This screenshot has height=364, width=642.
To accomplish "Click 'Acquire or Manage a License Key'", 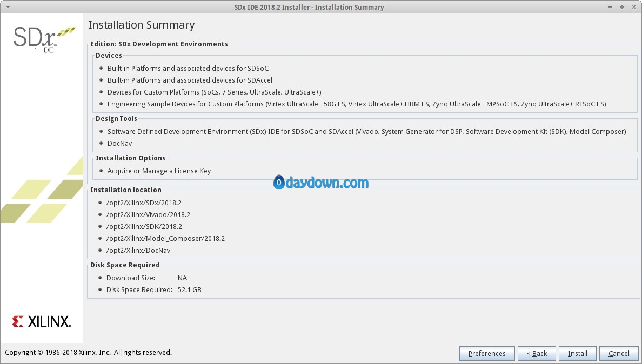I will pyautogui.click(x=159, y=171).
